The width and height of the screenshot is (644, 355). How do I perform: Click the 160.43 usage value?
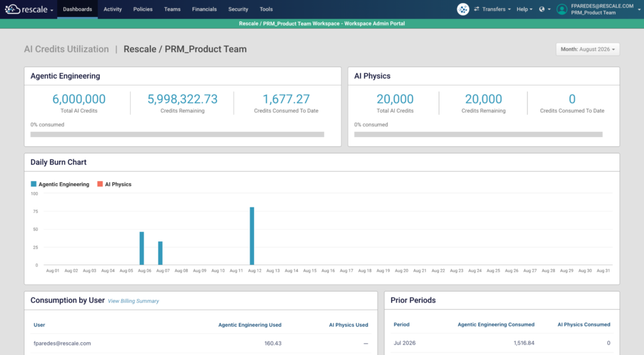coord(273,344)
